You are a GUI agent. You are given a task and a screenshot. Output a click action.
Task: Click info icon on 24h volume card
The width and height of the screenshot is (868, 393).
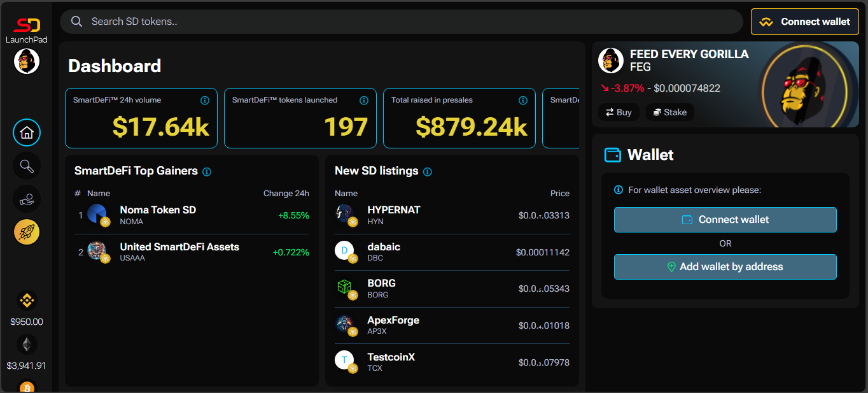tap(205, 101)
